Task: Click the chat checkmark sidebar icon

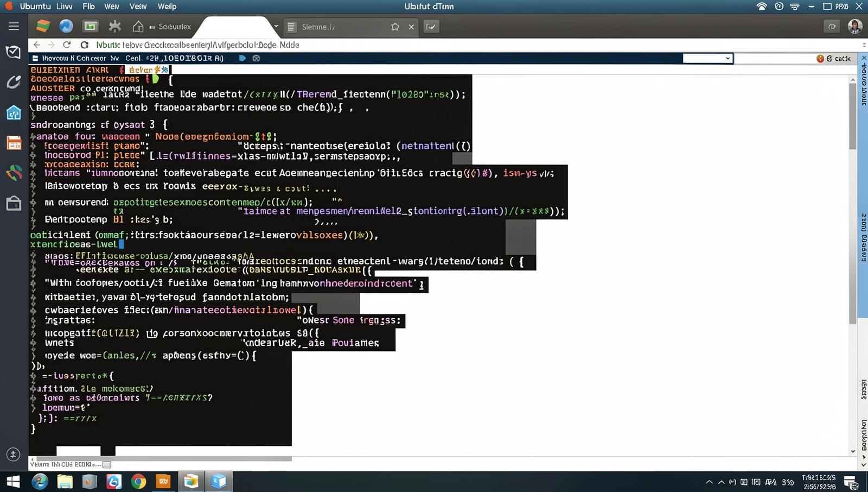Action: click(14, 52)
